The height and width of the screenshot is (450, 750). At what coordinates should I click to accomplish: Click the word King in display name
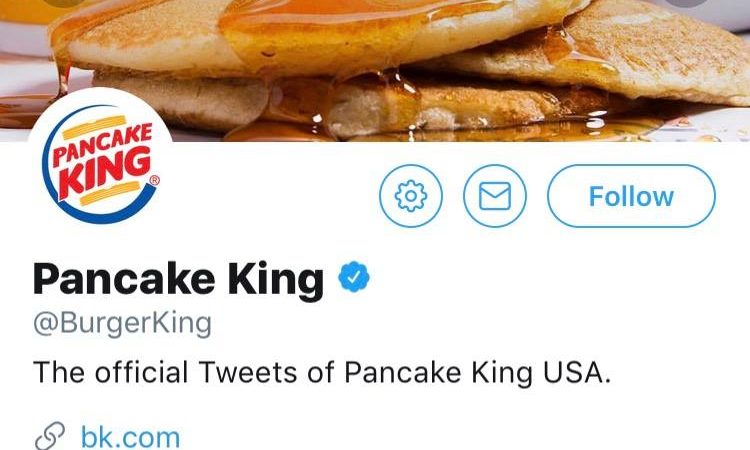coord(273,279)
